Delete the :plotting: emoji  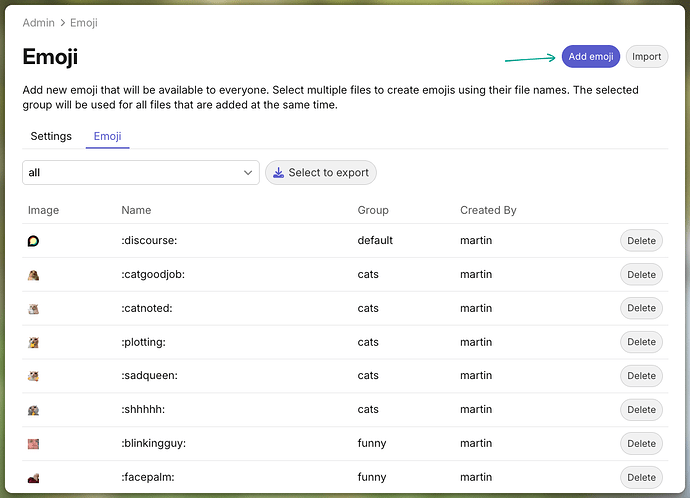tap(642, 342)
